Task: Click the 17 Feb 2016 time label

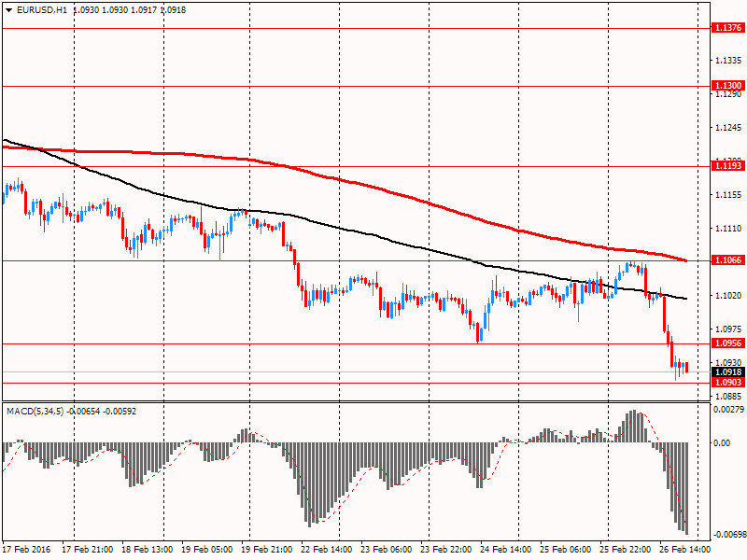Action: [x=27, y=549]
